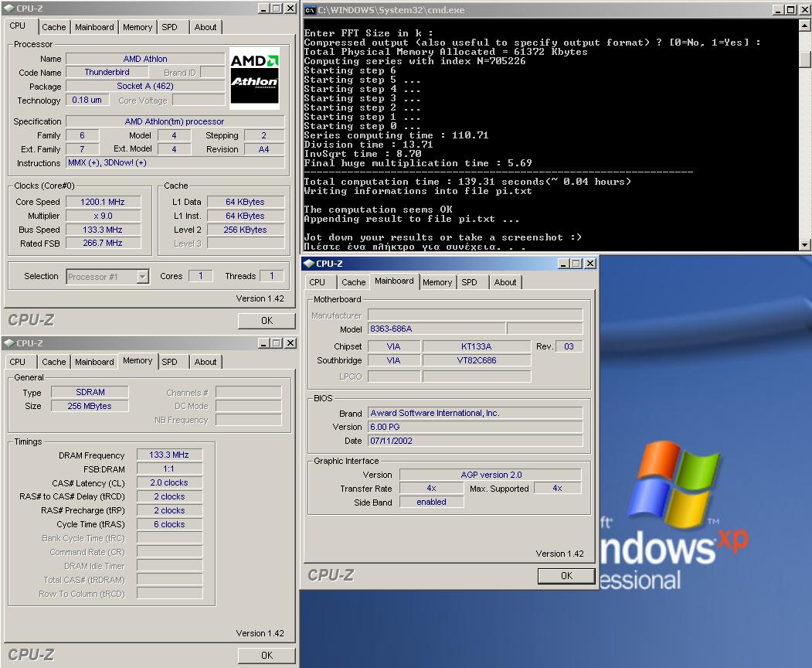Click the Revision value A4
This screenshot has width=812, height=668.
coord(264,149)
